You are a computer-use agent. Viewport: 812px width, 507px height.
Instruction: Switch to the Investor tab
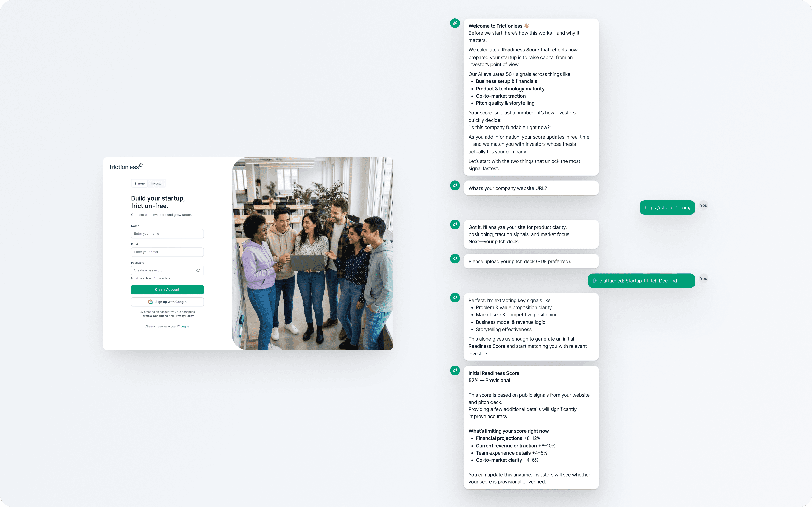tap(157, 184)
